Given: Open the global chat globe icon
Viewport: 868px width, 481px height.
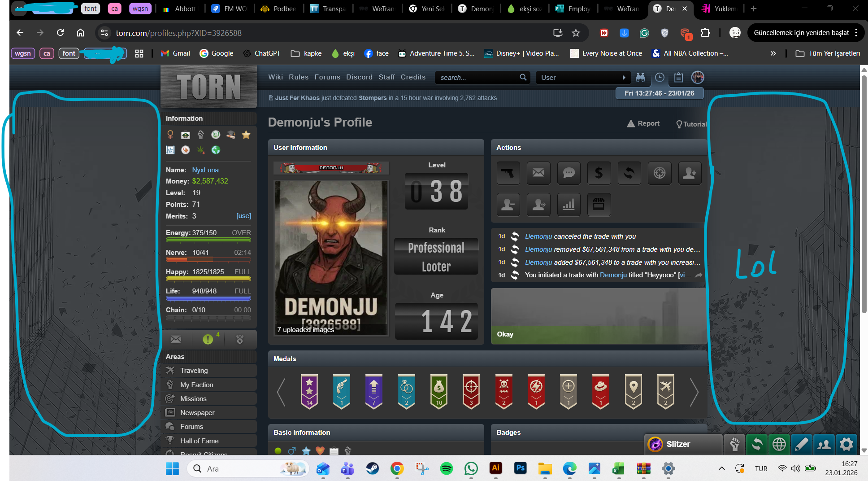Looking at the screenshot, I should coord(779,444).
